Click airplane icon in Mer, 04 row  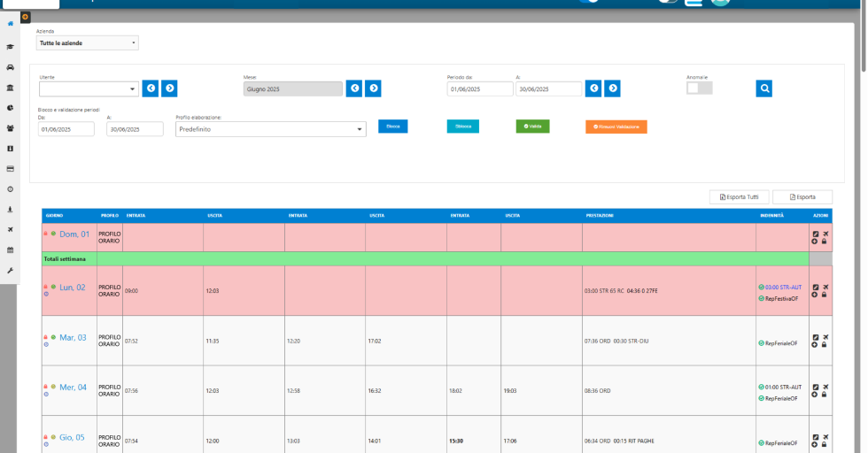[825, 388]
